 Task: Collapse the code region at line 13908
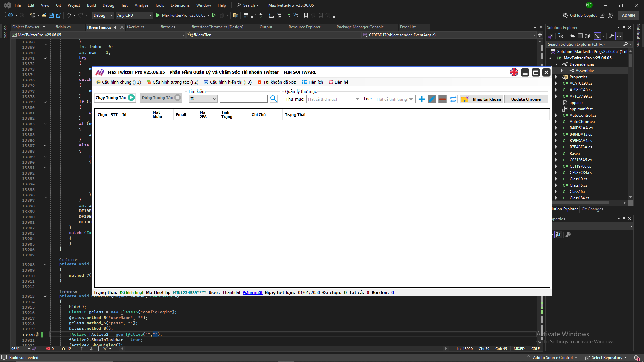(45, 265)
